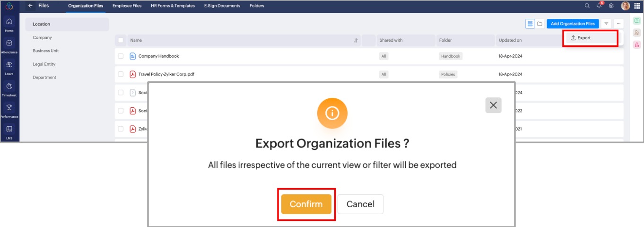The height and width of the screenshot is (227, 644).
Task: Switch to E-Sign Documents tab
Action: [222, 6]
